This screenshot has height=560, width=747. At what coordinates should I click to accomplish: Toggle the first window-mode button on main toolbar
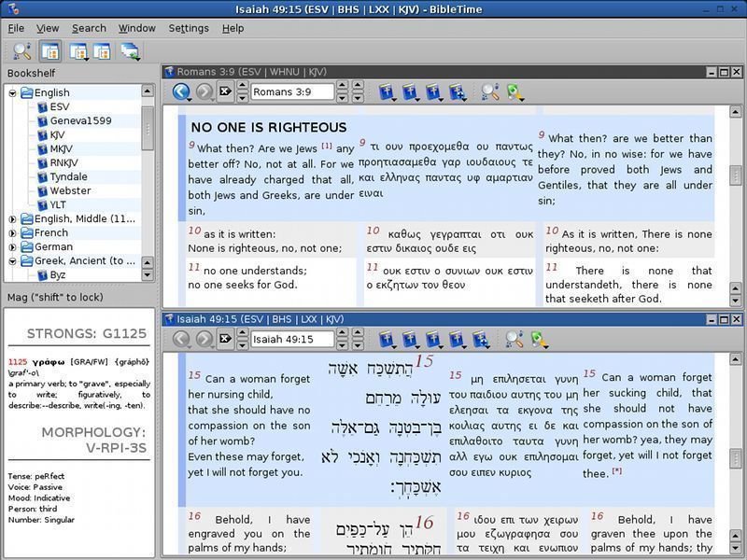click(49, 52)
